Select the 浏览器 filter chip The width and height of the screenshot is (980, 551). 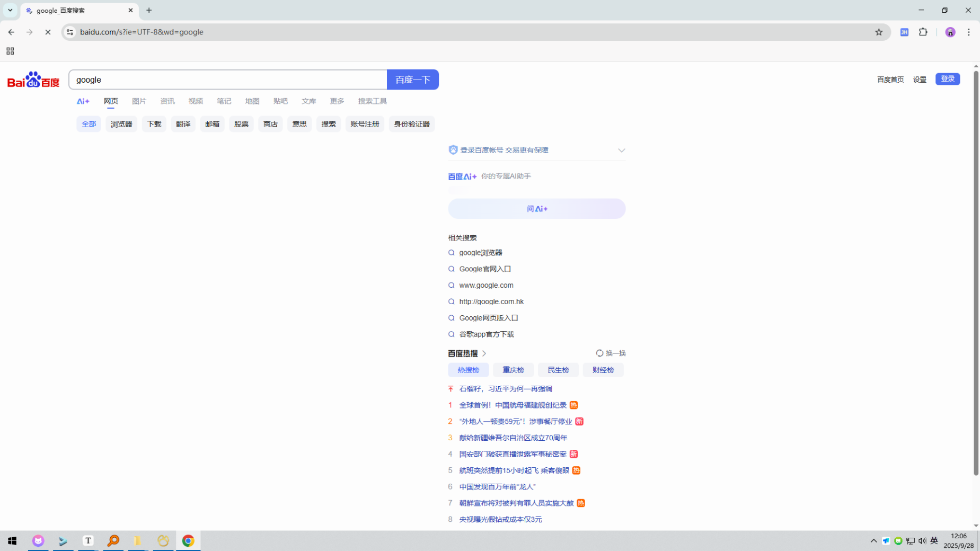pyautogui.click(x=121, y=124)
